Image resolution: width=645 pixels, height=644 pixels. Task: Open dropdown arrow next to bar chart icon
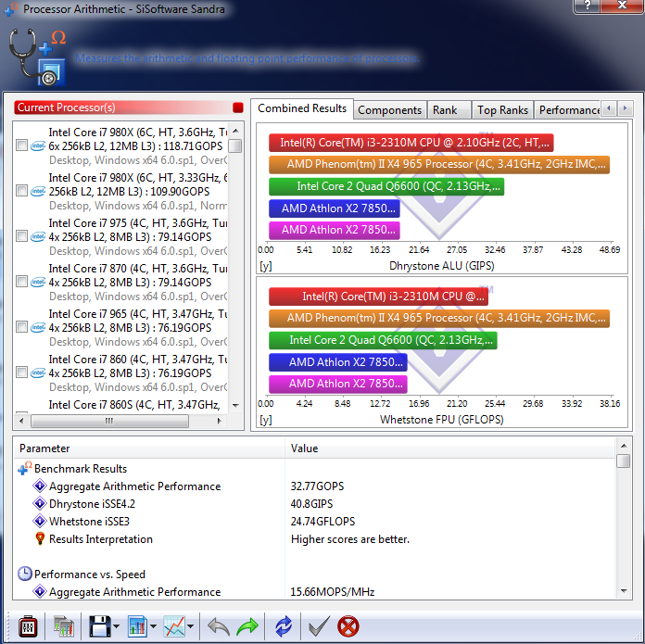tap(153, 626)
